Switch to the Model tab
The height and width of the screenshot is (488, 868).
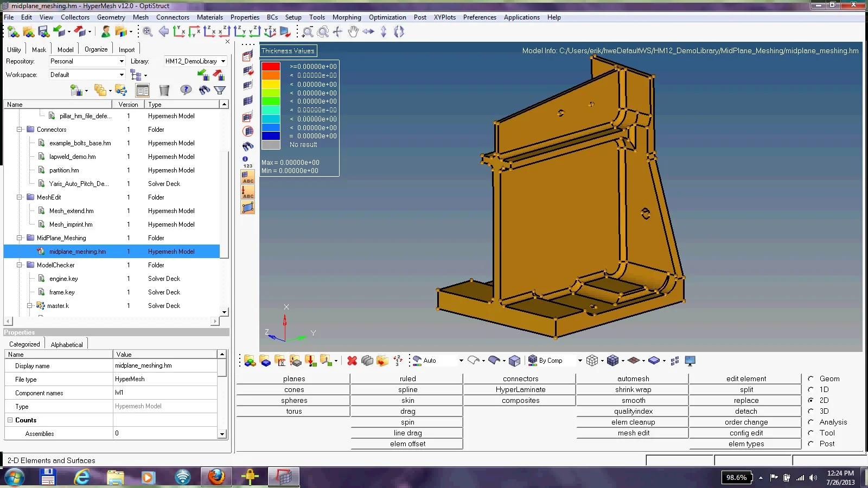[65, 49]
